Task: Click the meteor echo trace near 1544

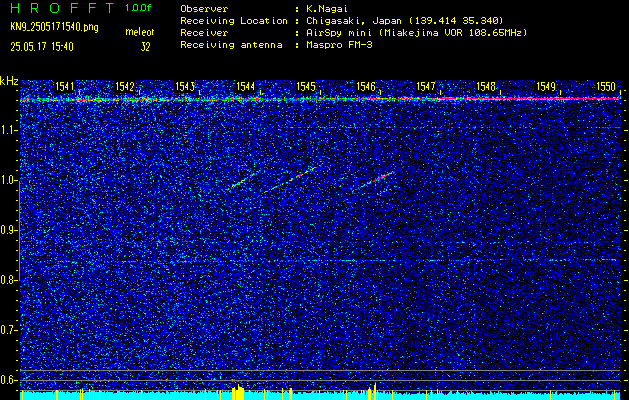Action: [x=242, y=181]
